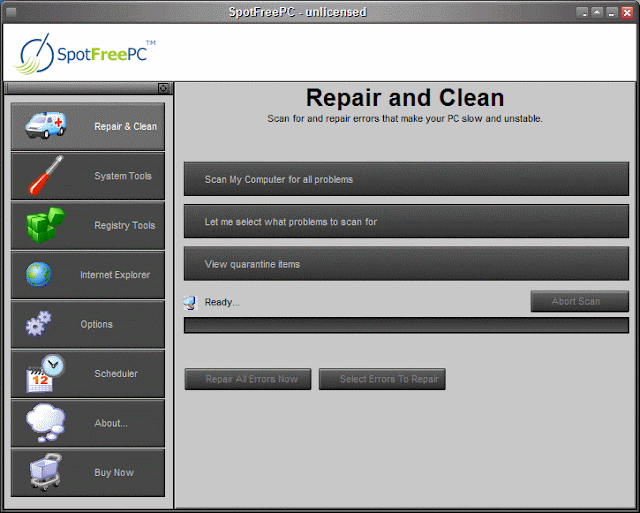640x513 pixels.
Task: Click the globe Internet Explorer icon
Action: point(39,274)
